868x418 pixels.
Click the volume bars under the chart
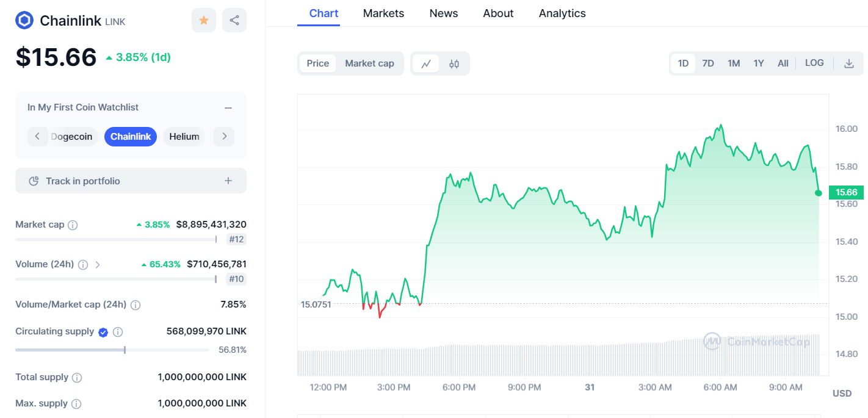tap(559, 359)
